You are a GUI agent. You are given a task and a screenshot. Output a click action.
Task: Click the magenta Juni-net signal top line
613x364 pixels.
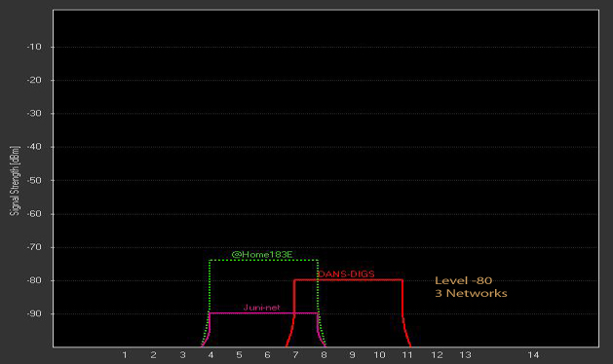point(264,313)
